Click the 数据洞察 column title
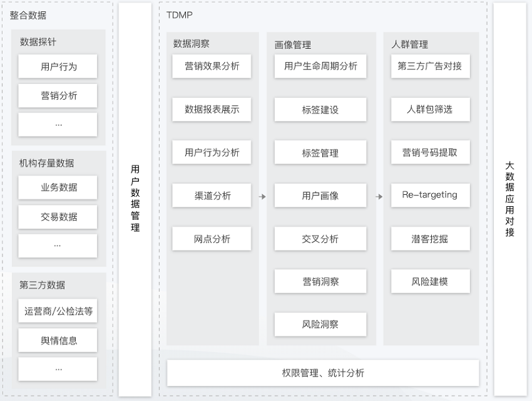The width and height of the screenshot is (532, 401). 192,43
